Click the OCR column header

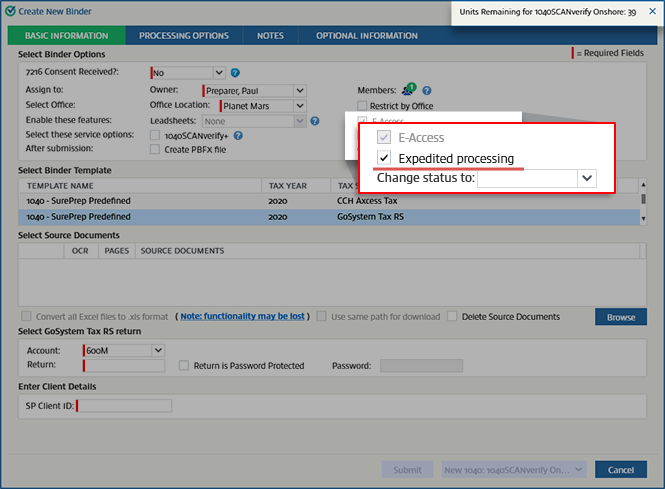80,251
